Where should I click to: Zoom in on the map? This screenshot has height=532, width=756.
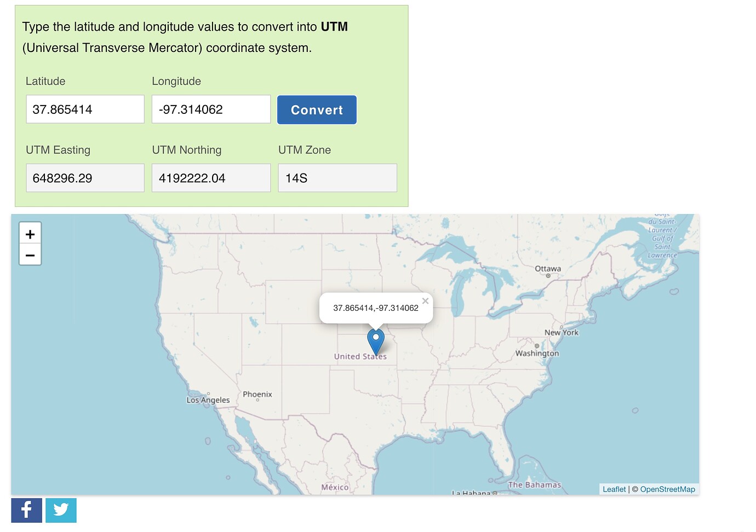click(30, 234)
